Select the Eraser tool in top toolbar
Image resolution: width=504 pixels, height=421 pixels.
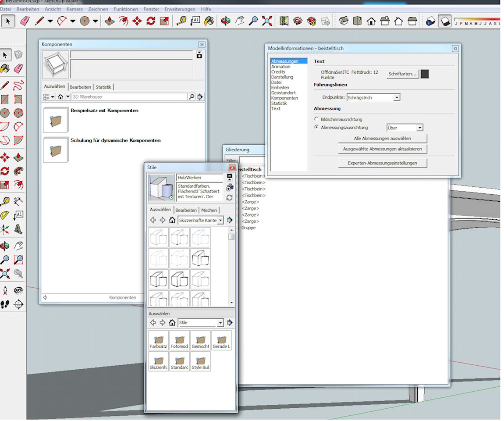coord(25,21)
